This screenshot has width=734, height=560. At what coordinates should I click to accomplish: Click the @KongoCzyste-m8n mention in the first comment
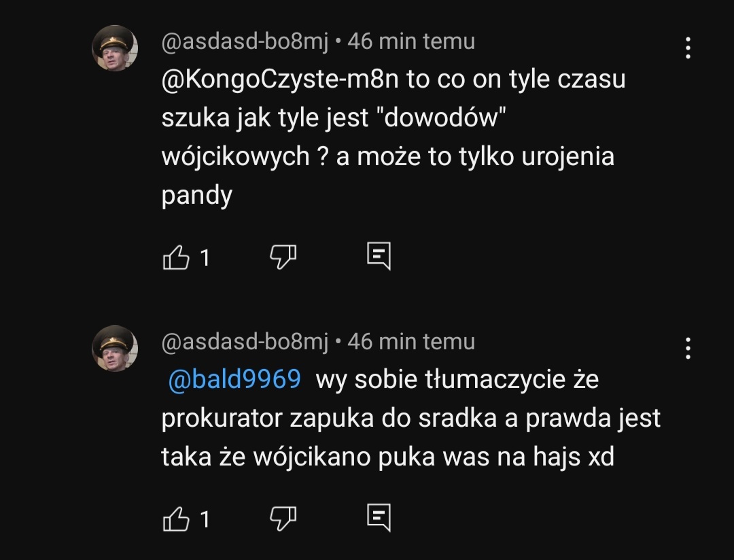(280, 80)
